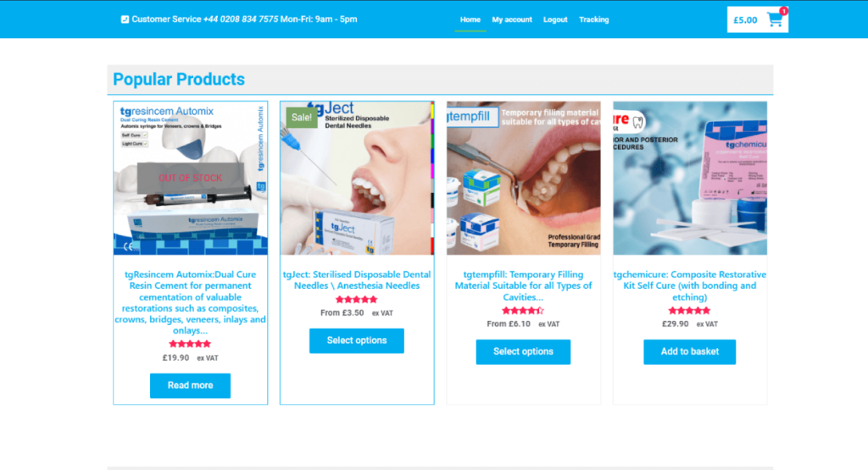This screenshot has width=868, height=470.
Task: Click the customer service phone icon
Action: coord(125,19)
